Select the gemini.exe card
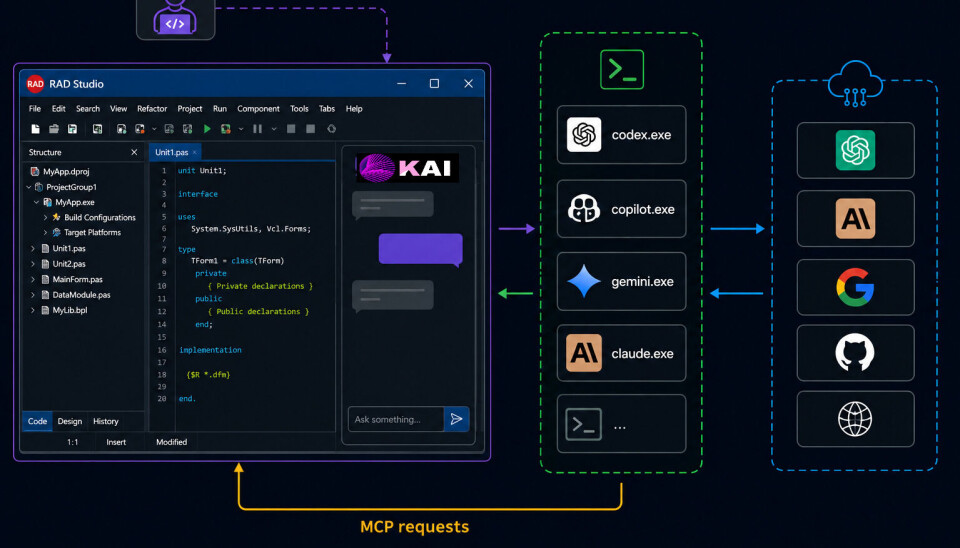 click(x=621, y=282)
